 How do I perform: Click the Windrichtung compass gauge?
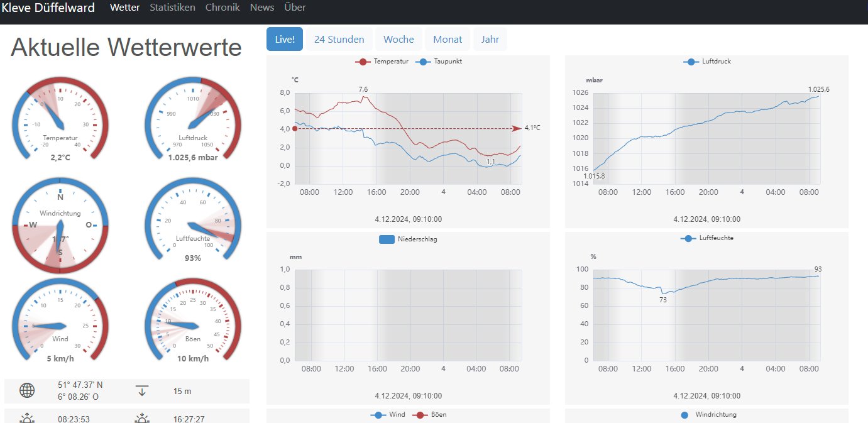(60, 224)
